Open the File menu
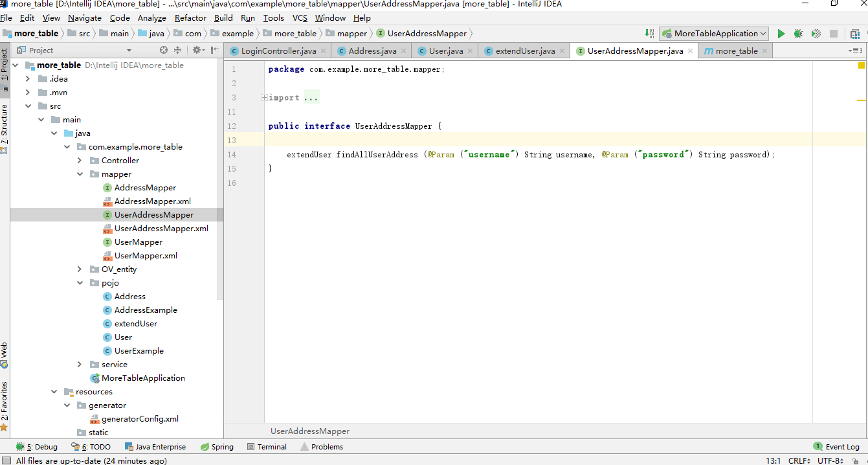The width and height of the screenshot is (868, 465). coord(6,18)
